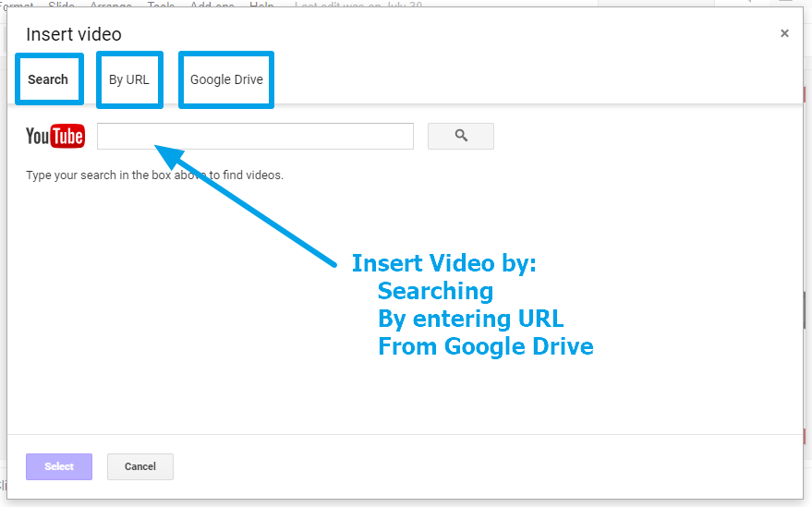Open the Add-ons menu

212,5
